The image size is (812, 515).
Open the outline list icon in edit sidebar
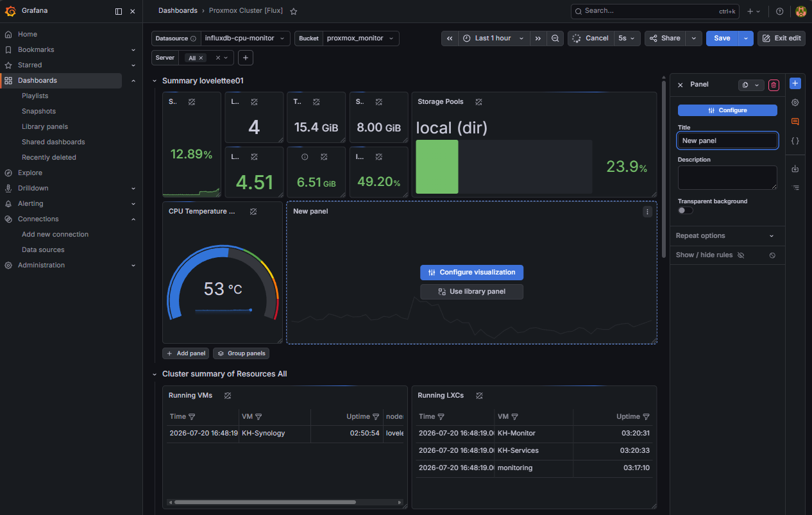tap(795, 188)
